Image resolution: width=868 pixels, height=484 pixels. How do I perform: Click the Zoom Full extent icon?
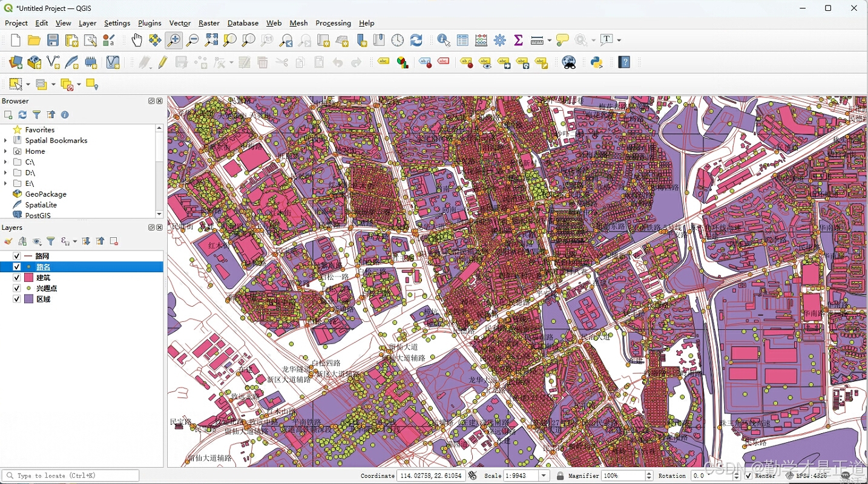[211, 41]
